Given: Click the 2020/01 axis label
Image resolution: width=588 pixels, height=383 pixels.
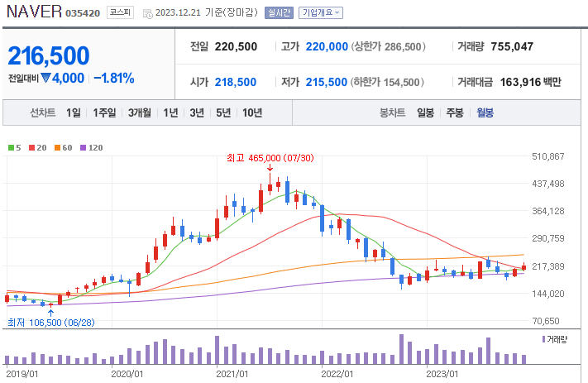Looking at the screenshot, I should pyautogui.click(x=127, y=374).
